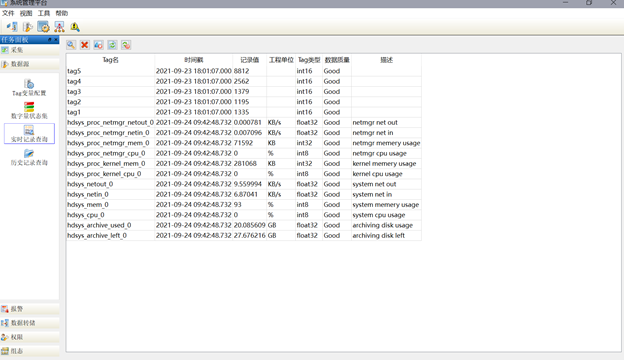Sort by the 时间戳 column header
The image size is (624, 360).
[x=194, y=60]
